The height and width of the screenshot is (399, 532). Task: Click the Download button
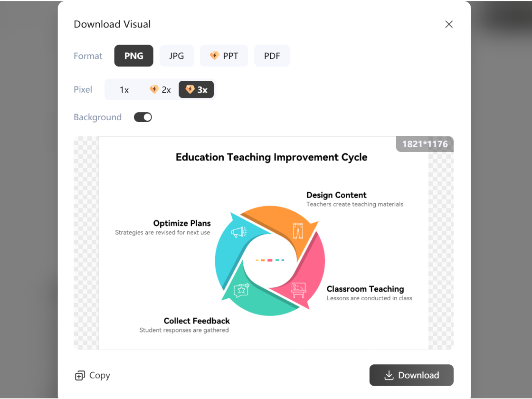coord(411,375)
